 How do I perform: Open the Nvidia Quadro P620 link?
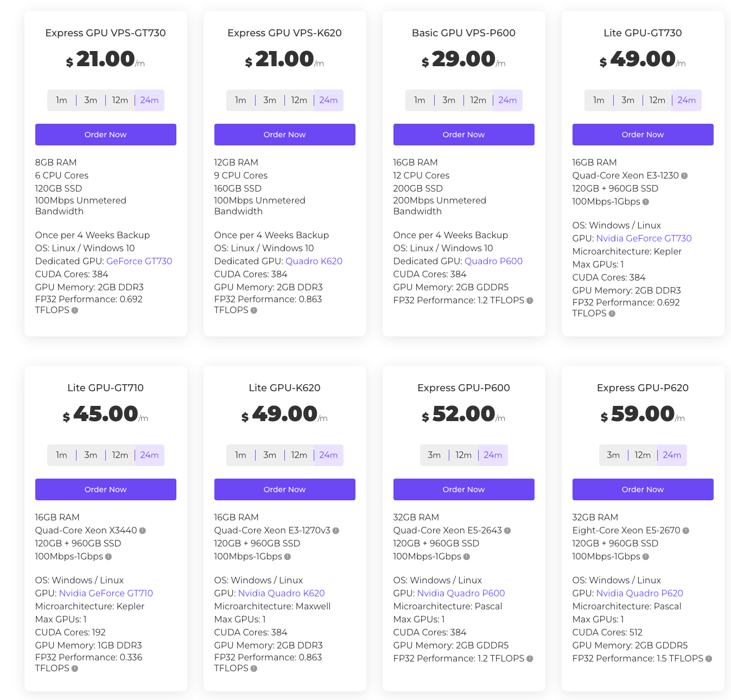click(x=639, y=593)
